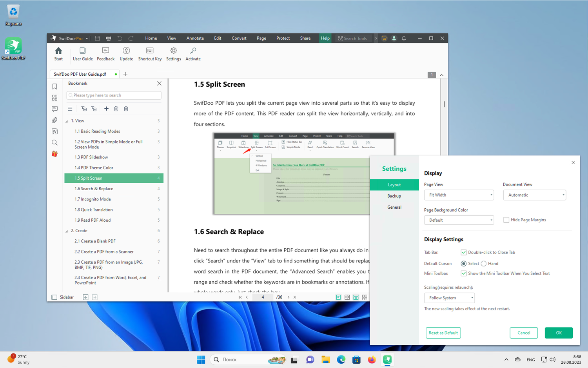Open the Document View dropdown showing Automatic
Image resolution: width=588 pixels, height=368 pixels.
(x=535, y=195)
